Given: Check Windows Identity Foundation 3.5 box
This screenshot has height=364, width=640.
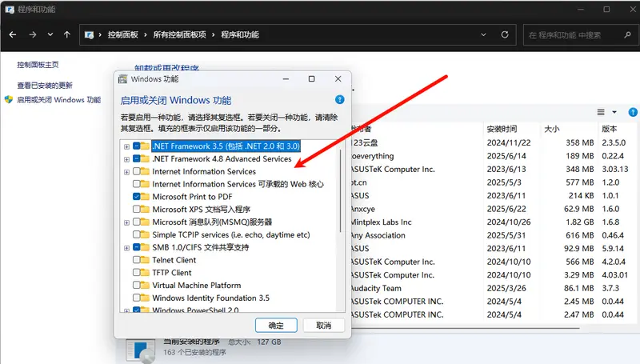Looking at the screenshot, I should [x=137, y=298].
